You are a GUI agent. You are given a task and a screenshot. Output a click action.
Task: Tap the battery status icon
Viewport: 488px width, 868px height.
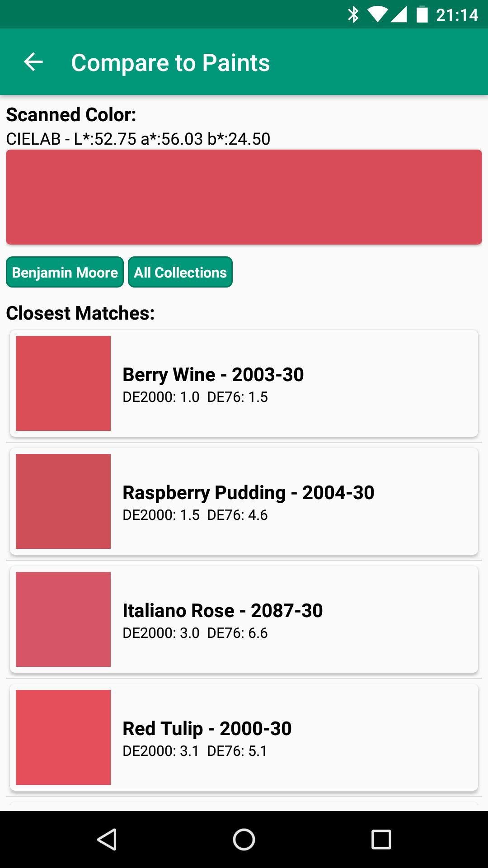tap(422, 14)
